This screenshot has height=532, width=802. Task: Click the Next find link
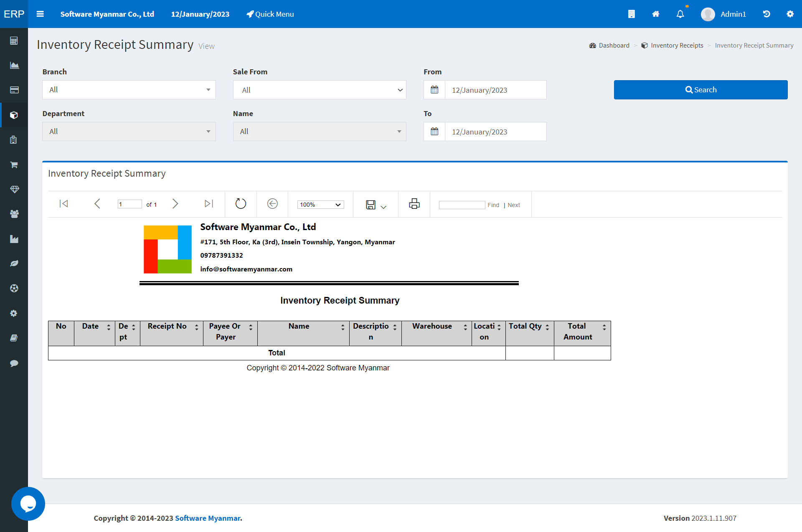click(514, 205)
